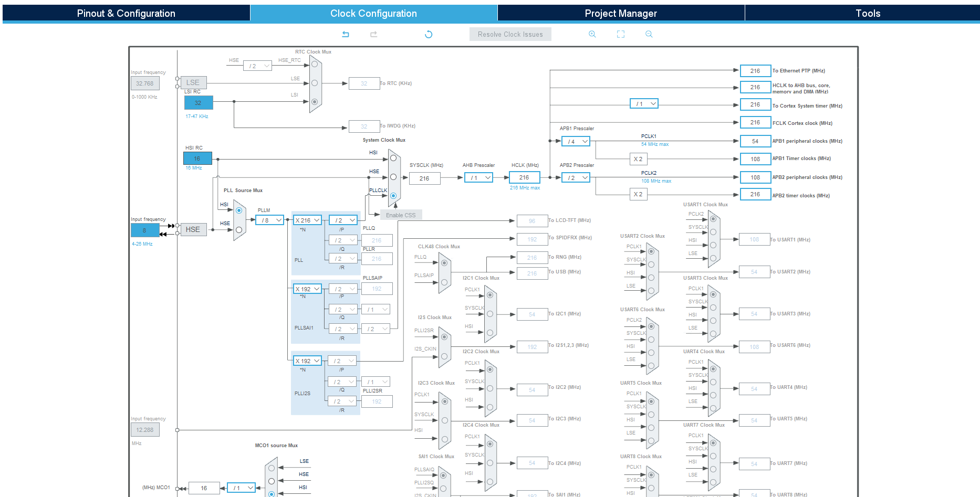Click the Ethernet PTP output value 216
The image size is (980, 497).
click(x=755, y=71)
